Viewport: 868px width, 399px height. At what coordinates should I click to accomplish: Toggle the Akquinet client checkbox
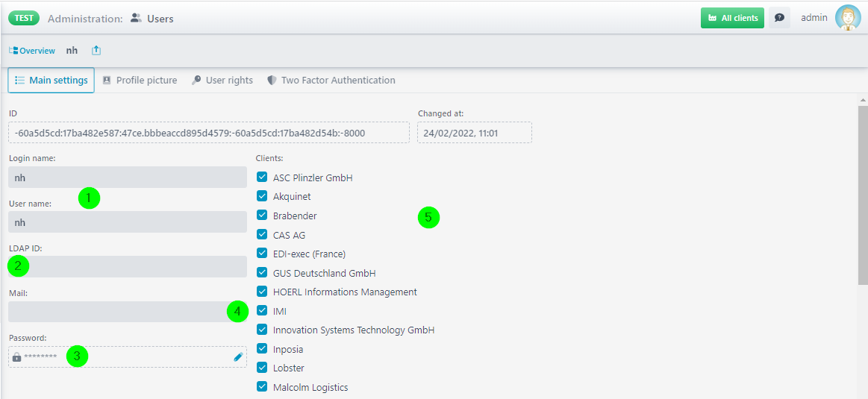263,196
